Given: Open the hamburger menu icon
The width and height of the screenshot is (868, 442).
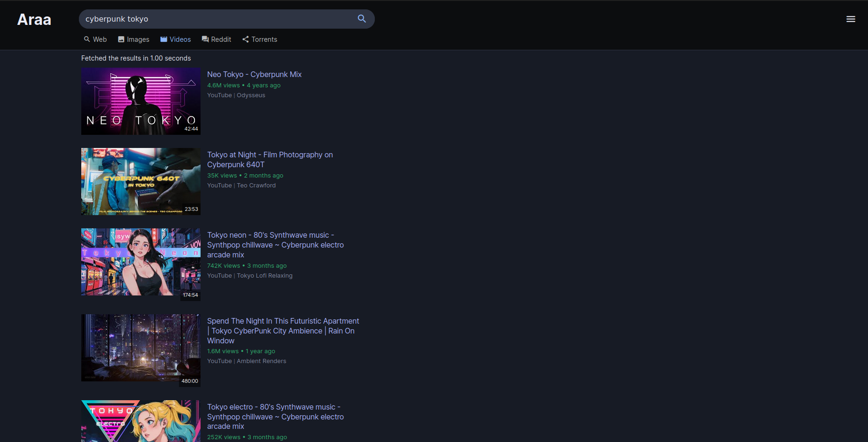Looking at the screenshot, I should (851, 19).
